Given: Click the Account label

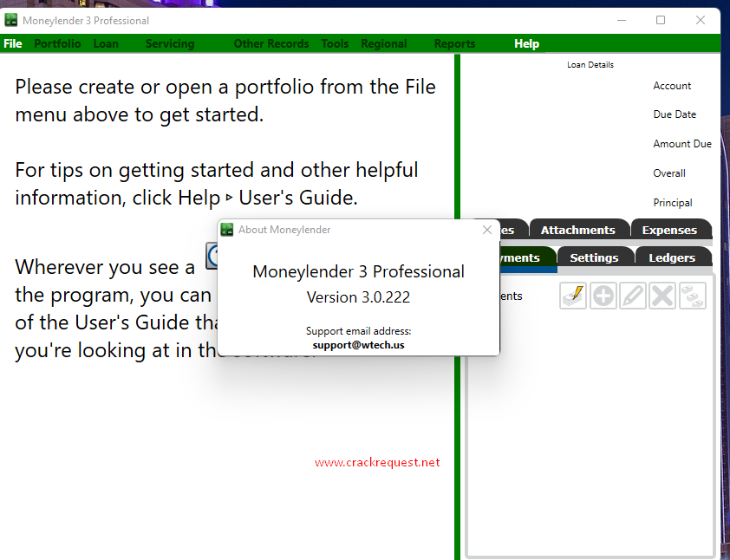Looking at the screenshot, I should (672, 86).
